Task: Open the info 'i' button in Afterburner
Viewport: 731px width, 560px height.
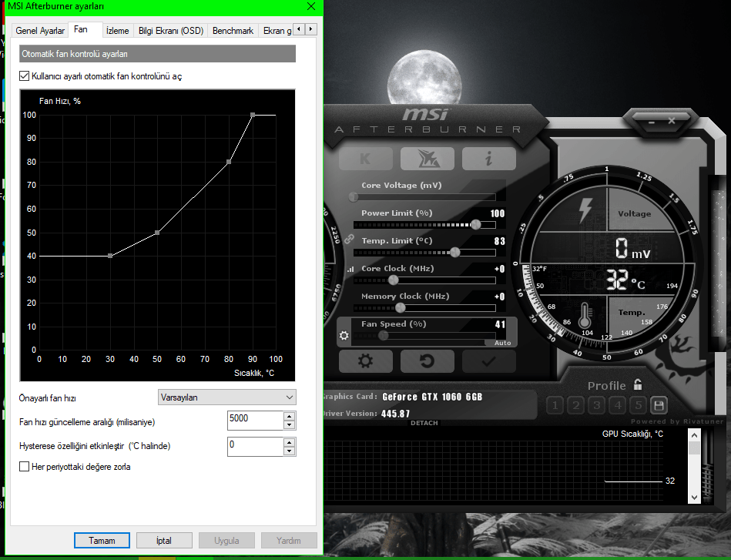Action: [488, 159]
